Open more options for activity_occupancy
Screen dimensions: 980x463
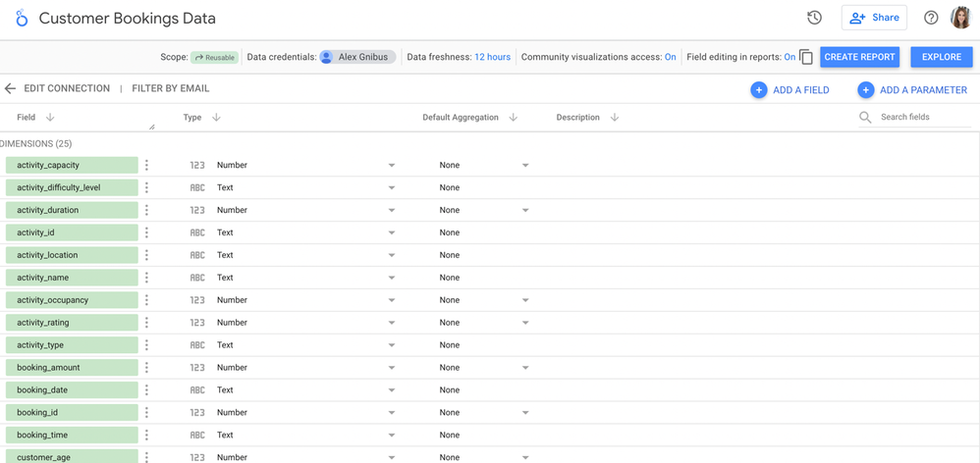click(146, 299)
